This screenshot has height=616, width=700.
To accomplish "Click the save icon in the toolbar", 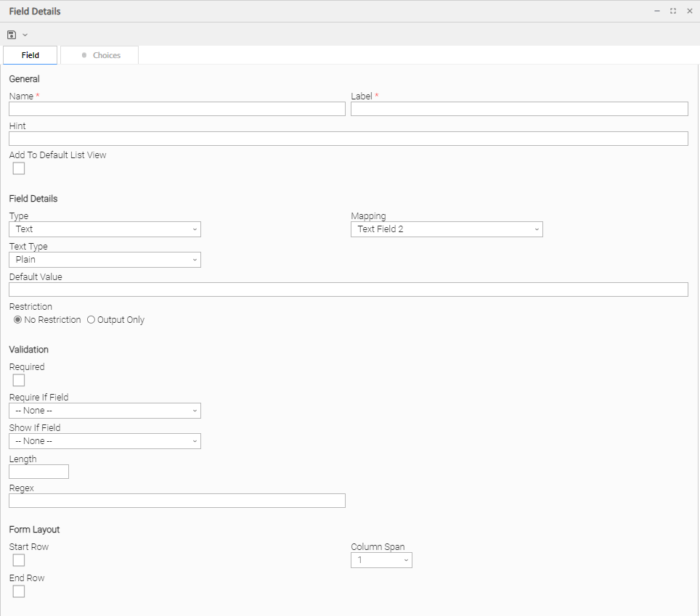I will [12, 35].
